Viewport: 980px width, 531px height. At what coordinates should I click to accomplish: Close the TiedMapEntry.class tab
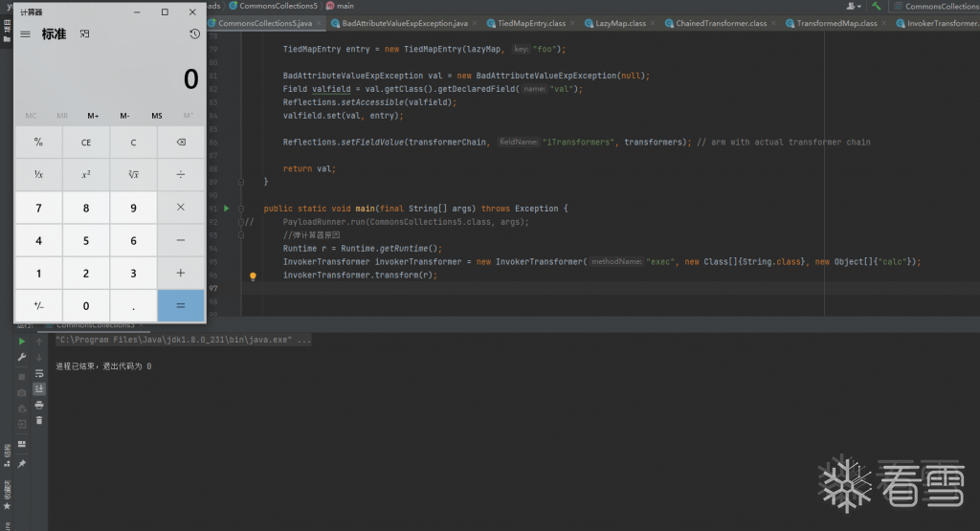tap(572, 23)
